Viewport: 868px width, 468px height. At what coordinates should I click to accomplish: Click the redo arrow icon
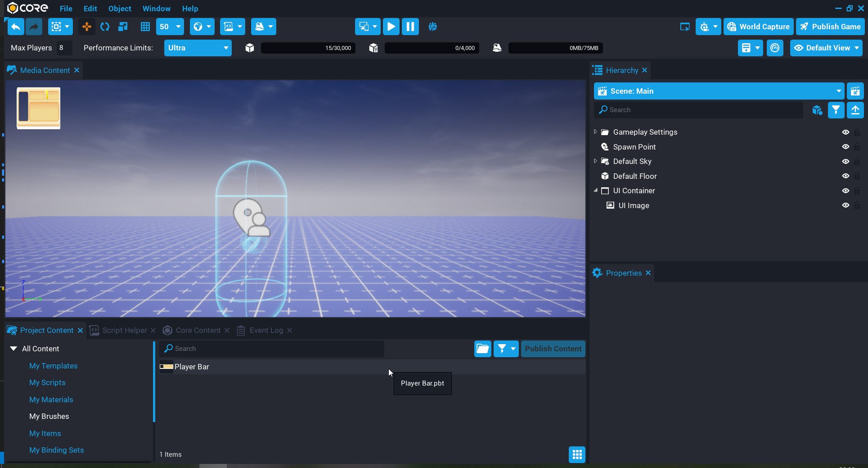click(x=34, y=27)
